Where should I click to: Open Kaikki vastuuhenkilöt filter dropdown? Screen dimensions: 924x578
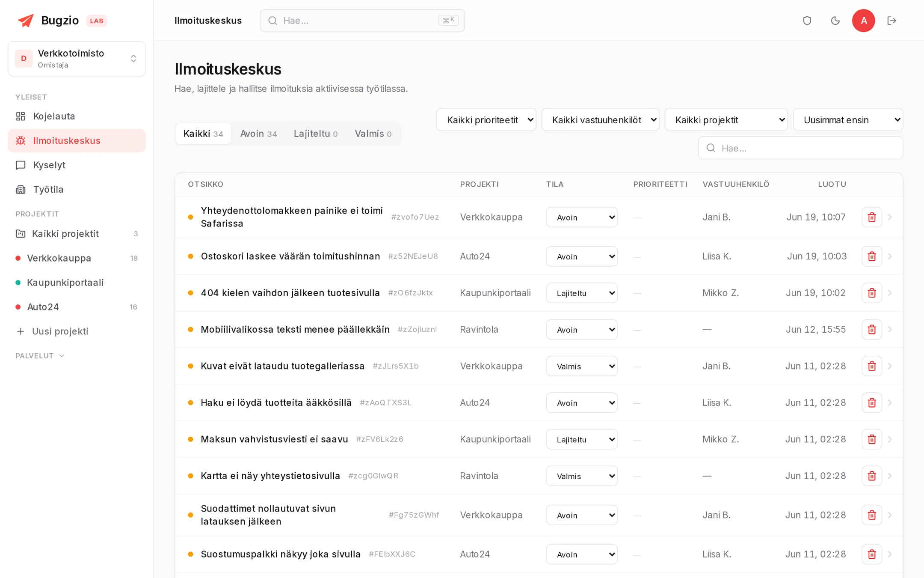[x=600, y=120]
